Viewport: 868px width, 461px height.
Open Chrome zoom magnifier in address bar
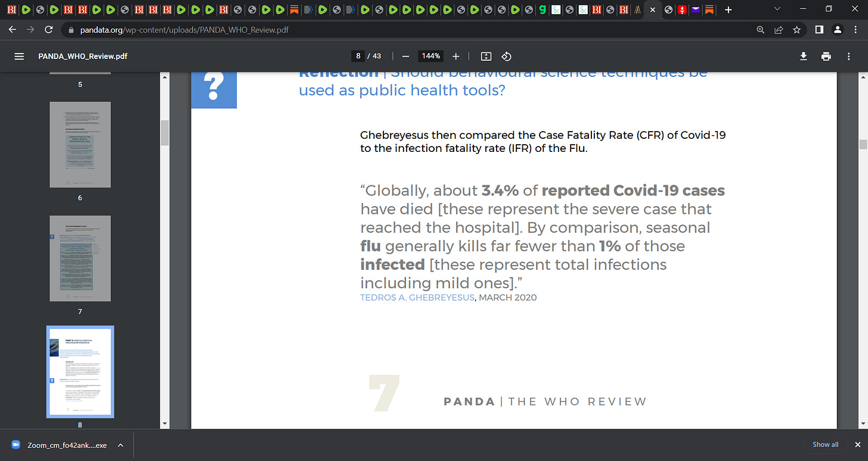[x=760, y=29]
